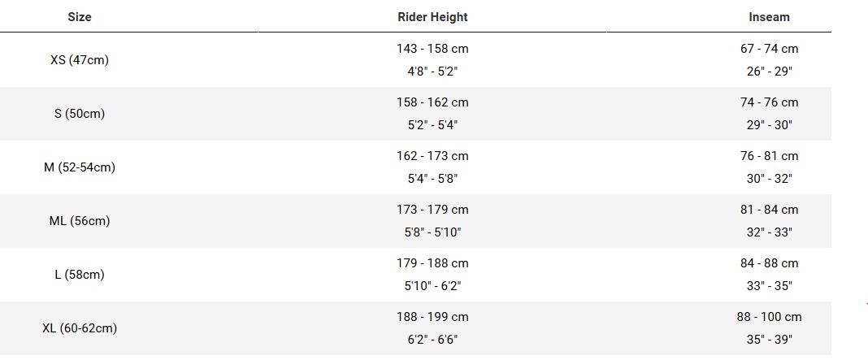Select the XS (47cm) size row
Viewport: 868px width, 360px height.
(x=415, y=60)
